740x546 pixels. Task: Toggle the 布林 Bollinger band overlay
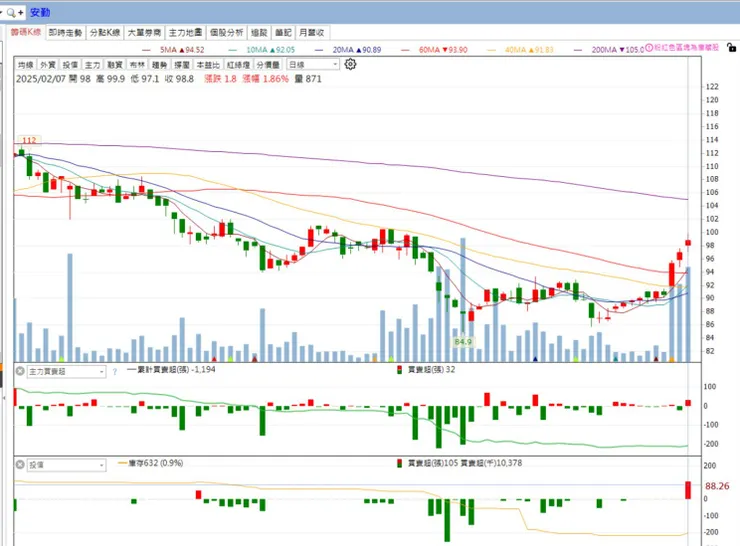coord(137,65)
